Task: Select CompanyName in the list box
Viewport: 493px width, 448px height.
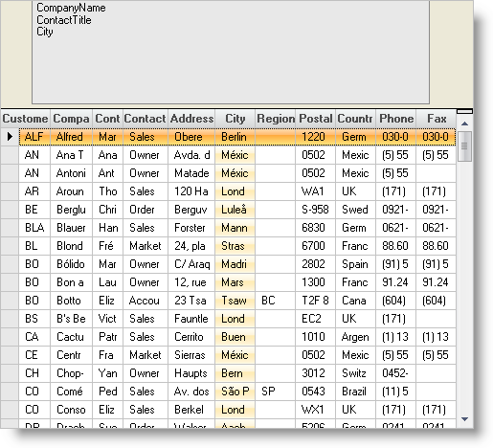Action: click(x=71, y=8)
